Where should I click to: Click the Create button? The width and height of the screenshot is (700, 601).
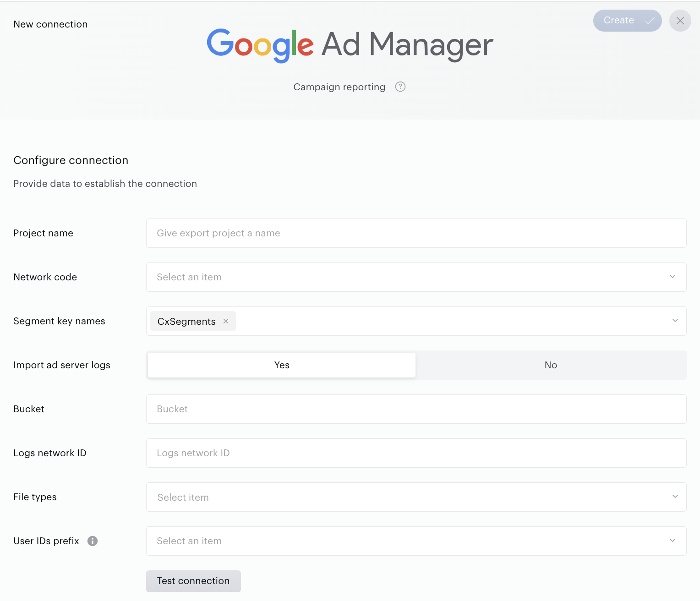click(628, 21)
